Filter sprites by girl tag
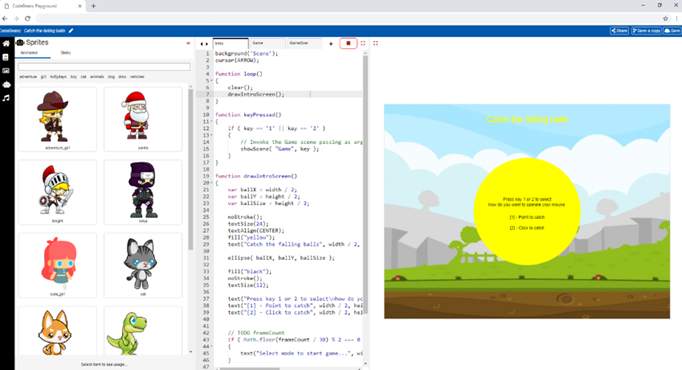 pos(43,77)
